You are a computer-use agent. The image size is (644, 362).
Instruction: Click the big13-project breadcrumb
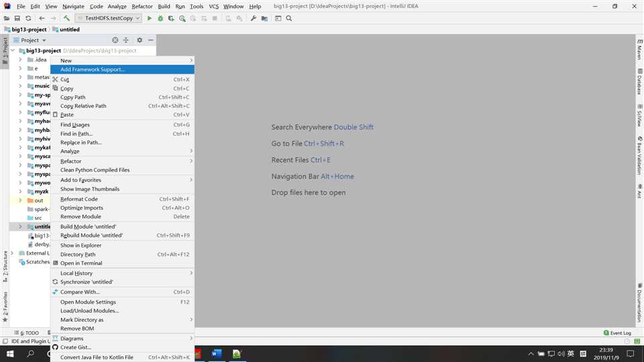pos(25,29)
